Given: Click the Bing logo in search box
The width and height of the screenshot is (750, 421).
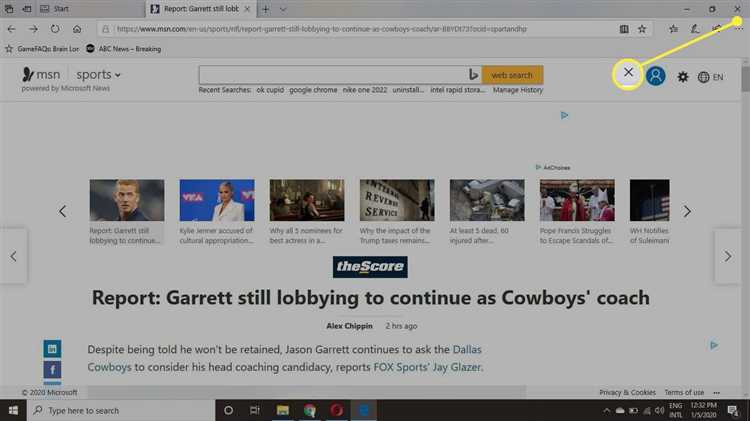Looking at the screenshot, I should (473, 75).
